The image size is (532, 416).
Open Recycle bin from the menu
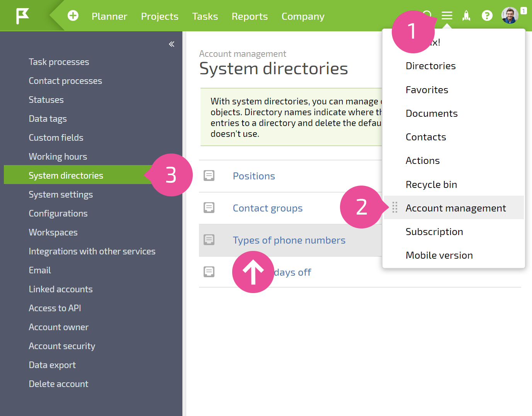click(x=431, y=184)
